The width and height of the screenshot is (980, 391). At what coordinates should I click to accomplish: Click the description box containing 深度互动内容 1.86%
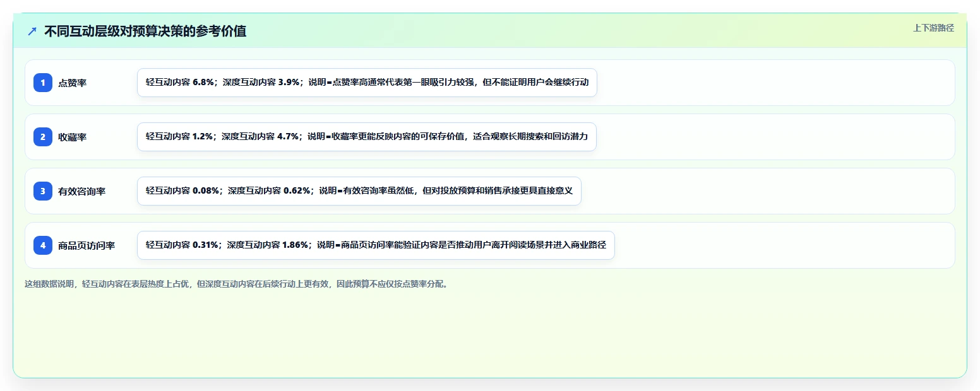[376, 245]
